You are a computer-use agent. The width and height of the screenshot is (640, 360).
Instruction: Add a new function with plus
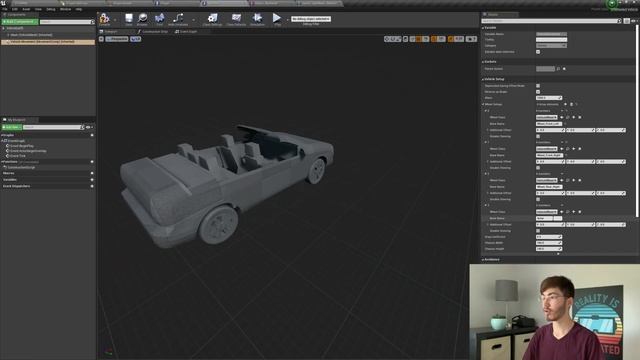92,162
